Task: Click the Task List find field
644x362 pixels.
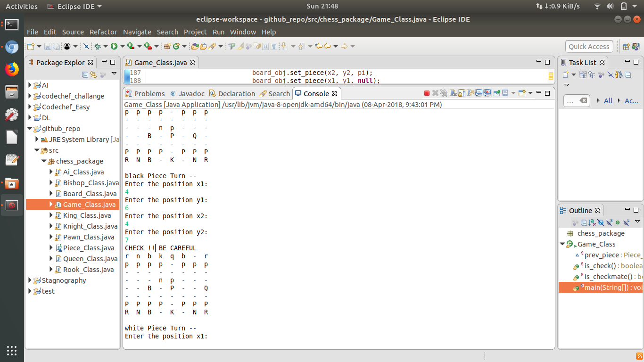Action: [x=577, y=100]
